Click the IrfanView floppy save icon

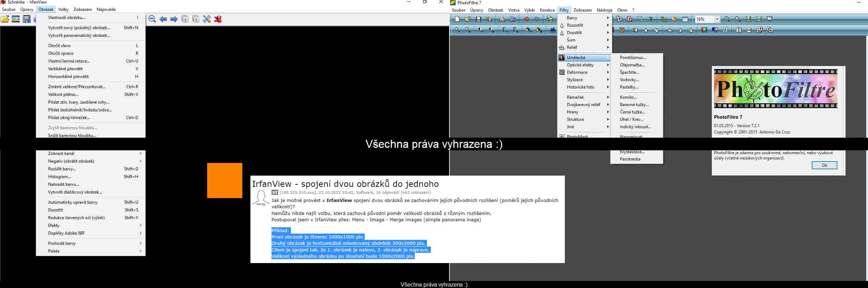click(27, 19)
